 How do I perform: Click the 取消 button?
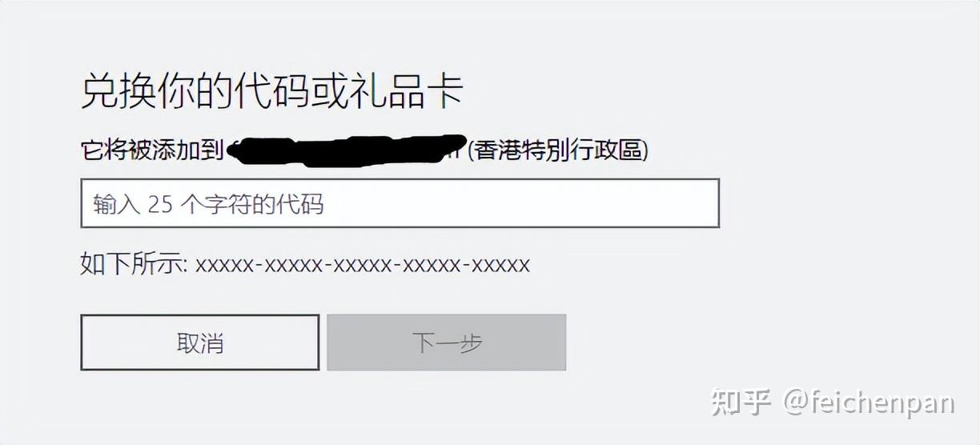pos(200,343)
